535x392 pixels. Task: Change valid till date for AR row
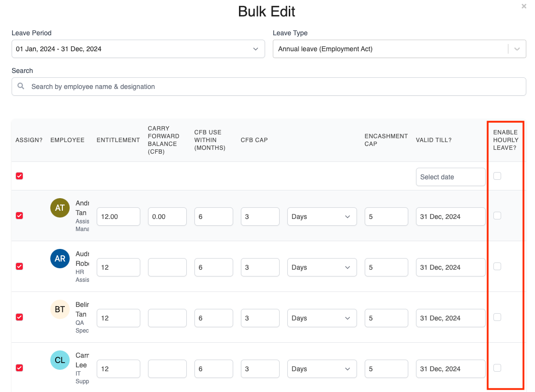[x=451, y=267]
